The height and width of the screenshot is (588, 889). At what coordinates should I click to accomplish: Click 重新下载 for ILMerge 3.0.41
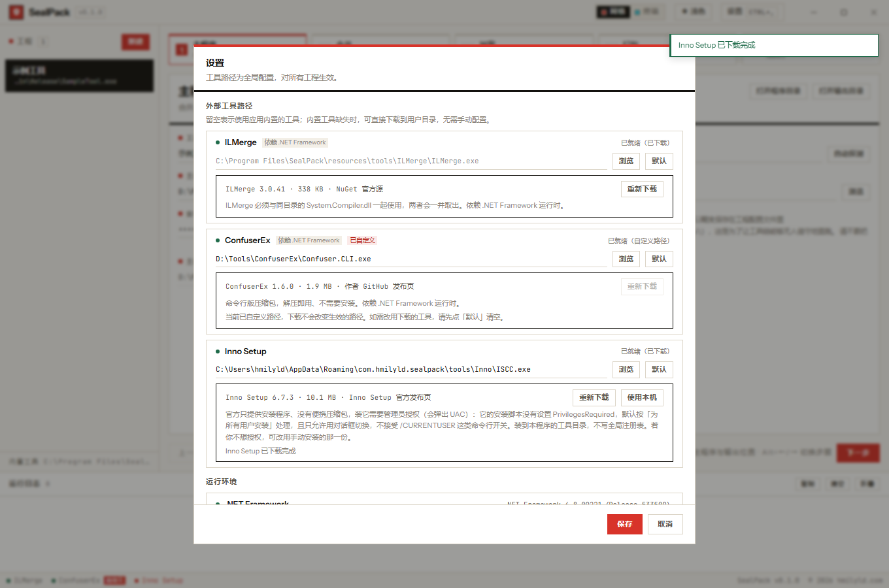pos(642,189)
